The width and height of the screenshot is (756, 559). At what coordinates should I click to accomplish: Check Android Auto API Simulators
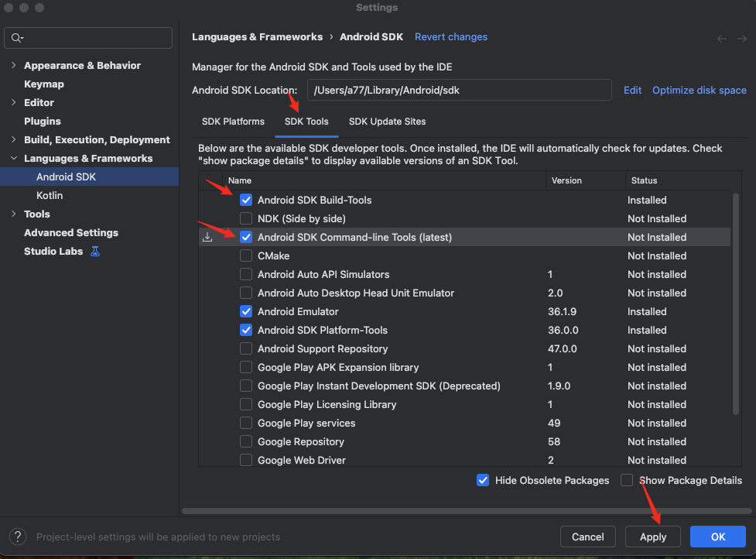coord(246,274)
